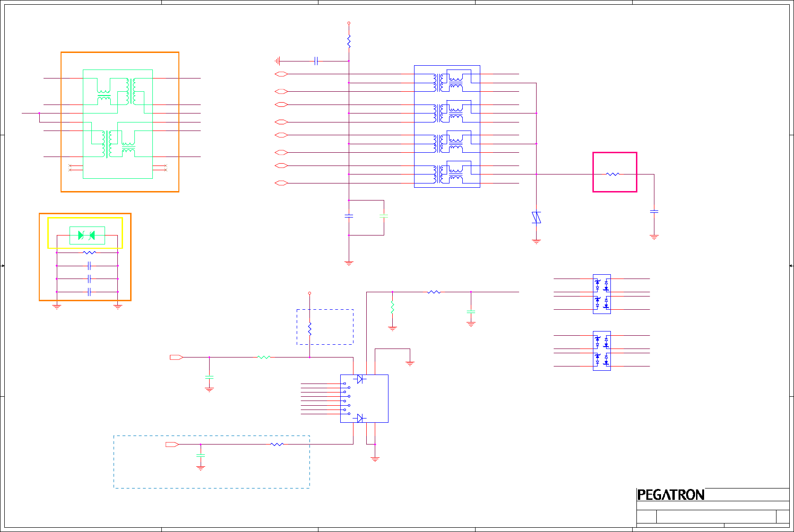
Task: Select the green transformer module in the orange box
Action: (118, 124)
